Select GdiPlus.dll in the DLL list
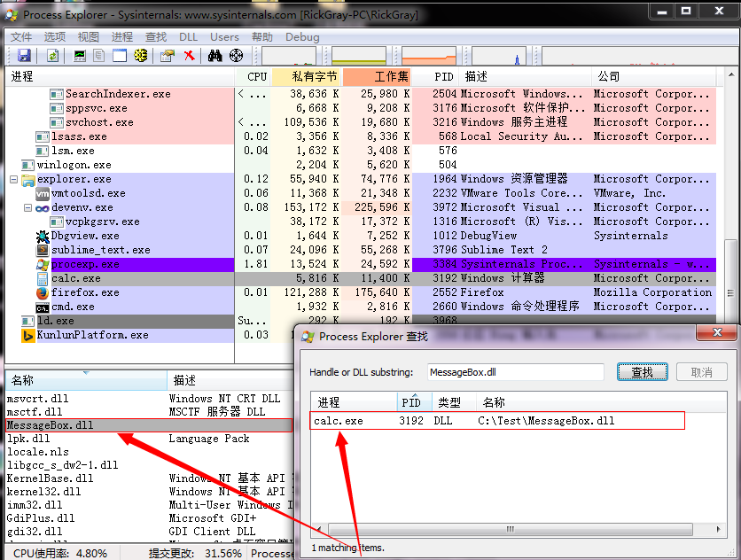 coord(41,518)
